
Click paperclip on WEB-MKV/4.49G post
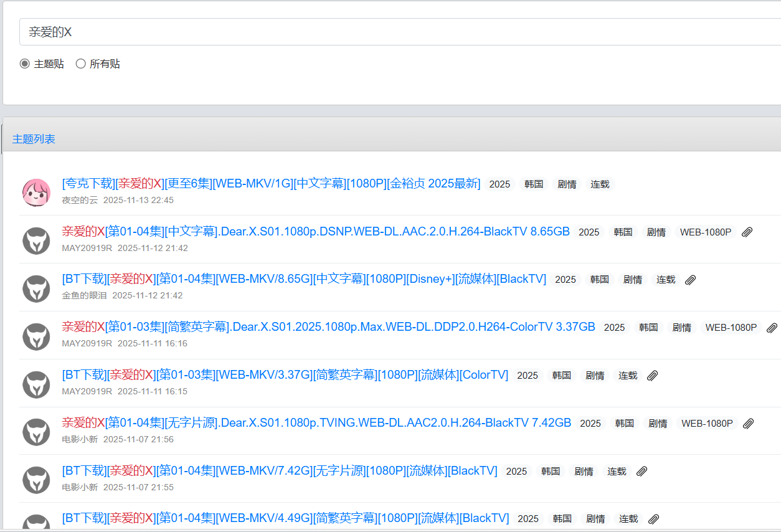[x=653, y=519]
